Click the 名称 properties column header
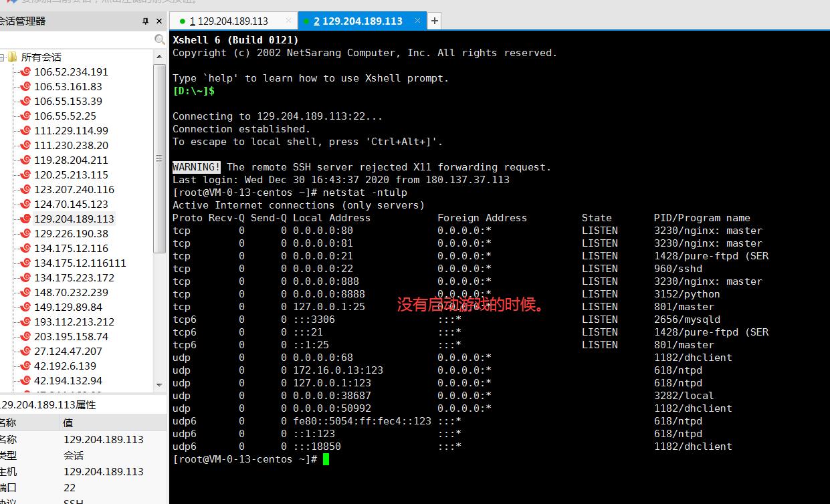This screenshot has width=830, height=504. [8, 422]
